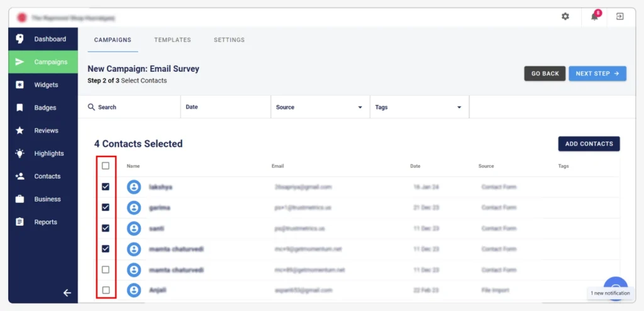644x311 pixels.
Task: Click the Highlights lightbulb icon
Action: coord(20,153)
